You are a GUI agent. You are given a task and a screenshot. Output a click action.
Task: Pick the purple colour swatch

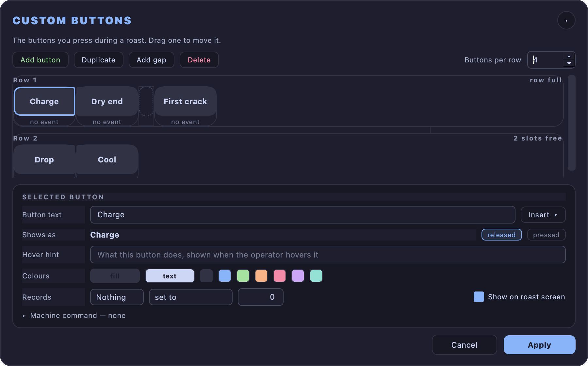point(298,276)
